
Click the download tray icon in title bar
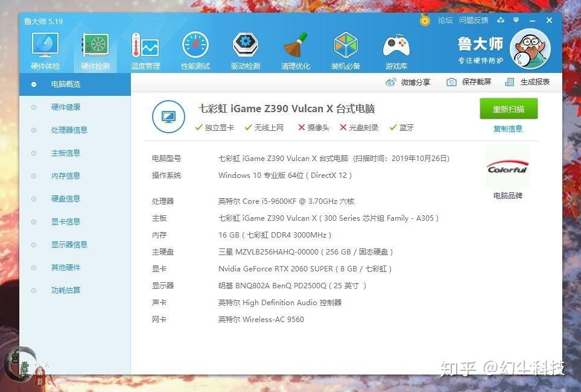pos(501,20)
